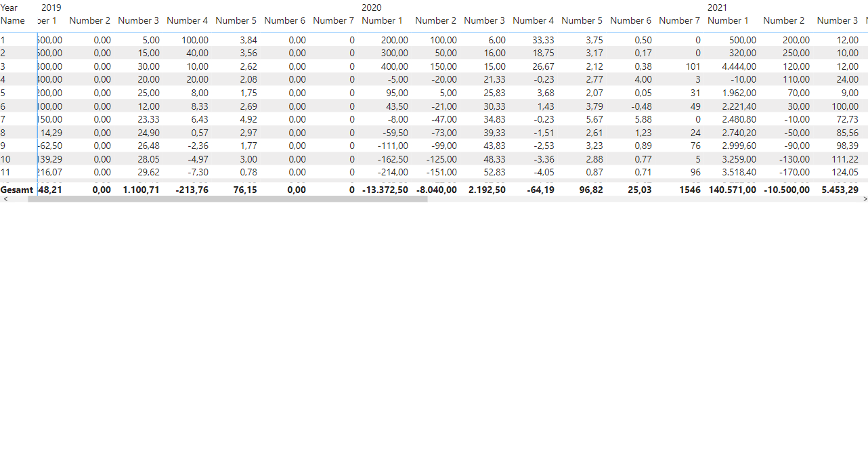Click the cell showing 3.518,40
868x470 pixels.
tap(739, 172)
